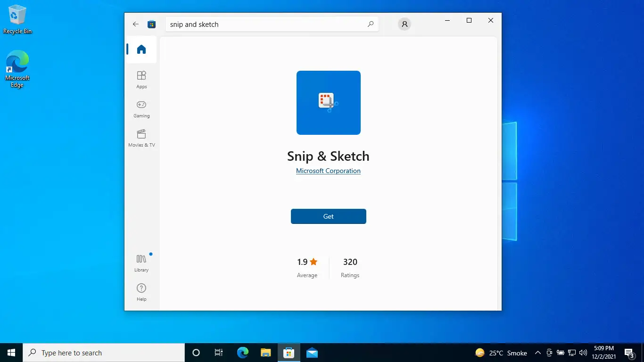This screenshot has height=362, width=644.
Task: Close the Microsoft Store window
Action: pos(491,20)
